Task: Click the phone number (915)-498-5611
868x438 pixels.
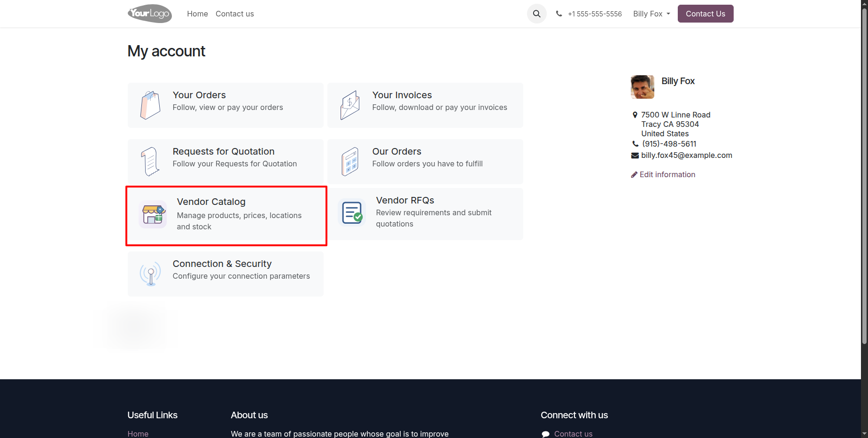Action: (669, 144)
